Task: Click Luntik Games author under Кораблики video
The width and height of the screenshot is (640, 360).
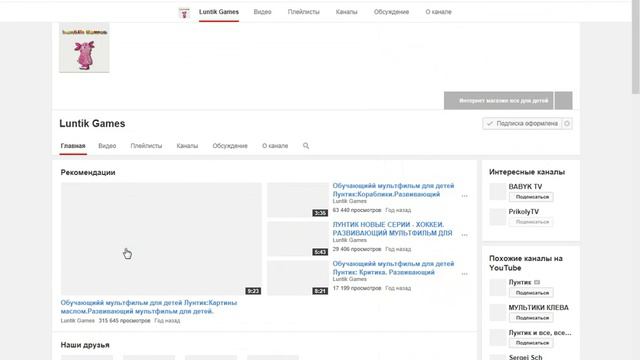Action: pyautogui.click(x=349, y=201)
